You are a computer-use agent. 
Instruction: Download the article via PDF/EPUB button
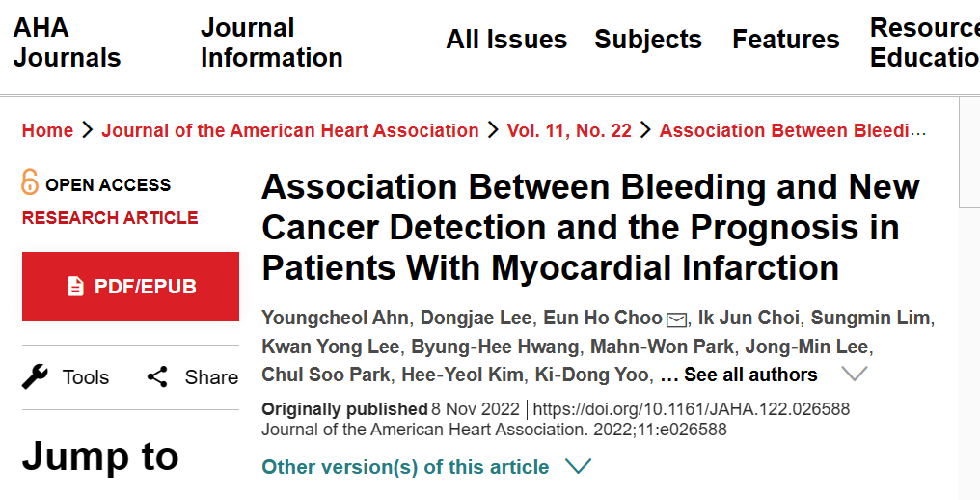click(130, 287)
